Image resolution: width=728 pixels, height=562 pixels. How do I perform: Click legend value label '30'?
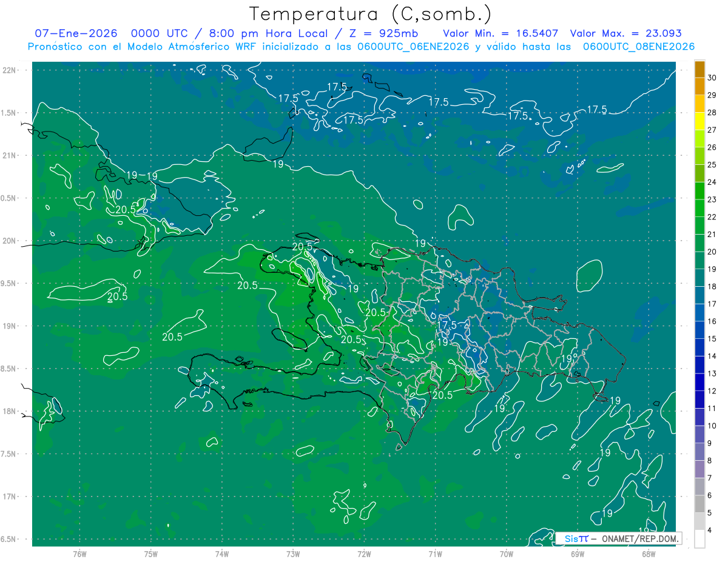[x=712, y=78]
